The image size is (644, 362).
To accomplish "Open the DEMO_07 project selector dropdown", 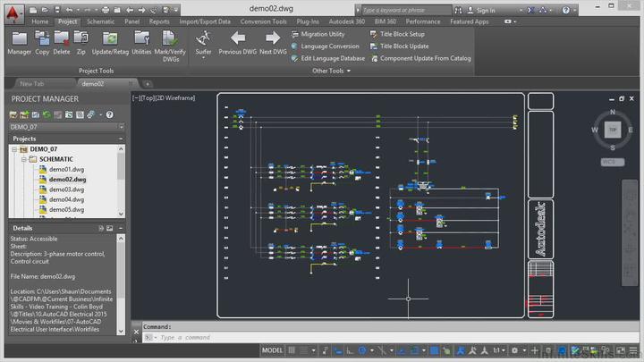I will [121, 127].
